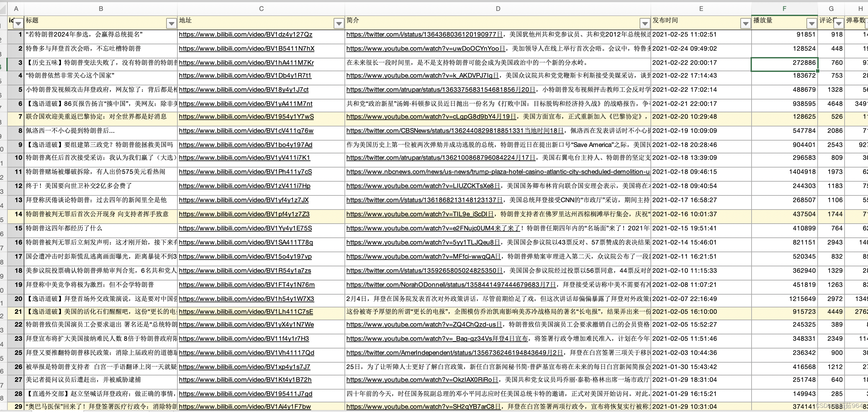868x412 pixels.
Task: Select column D header
Action: (x=498, y=9)
